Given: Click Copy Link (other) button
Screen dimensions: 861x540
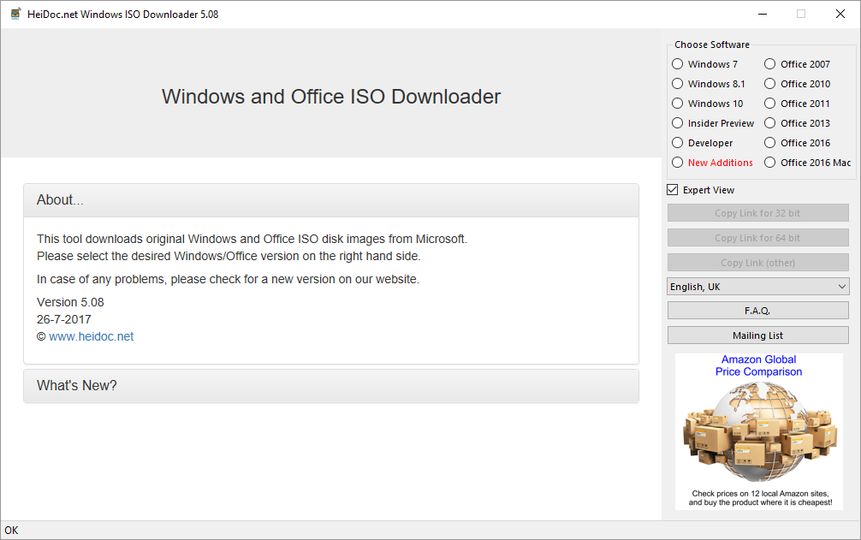Looking at the screenshot, I should pyautogui.click(x=758, y=263).
